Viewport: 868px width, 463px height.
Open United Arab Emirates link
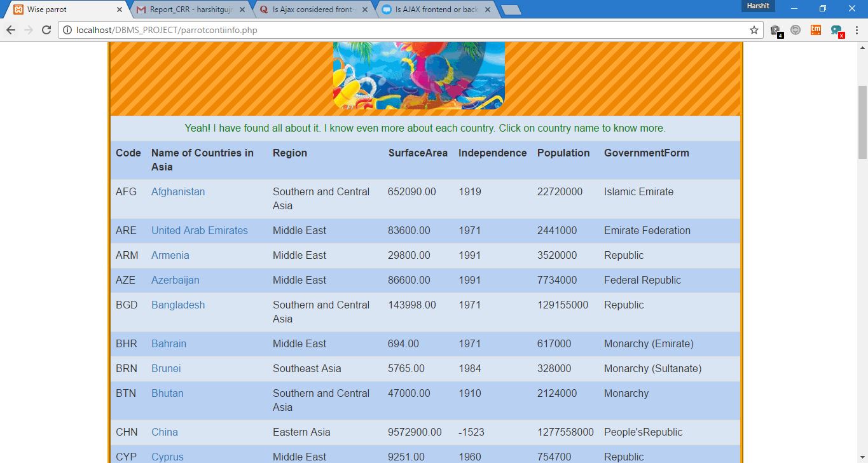pos(200,230)
